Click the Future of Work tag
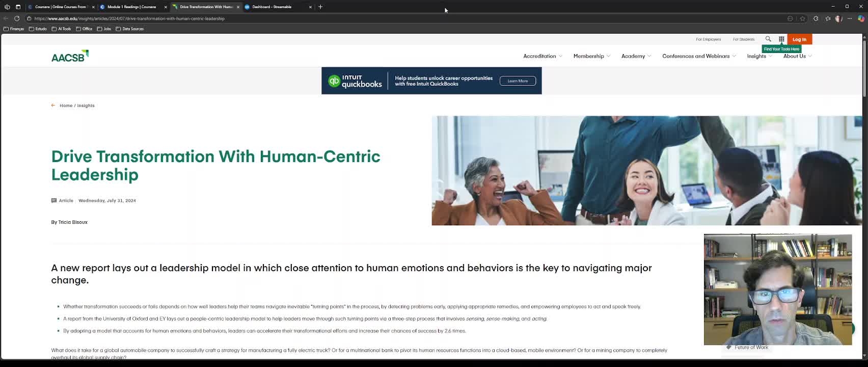 click(747, 347)
